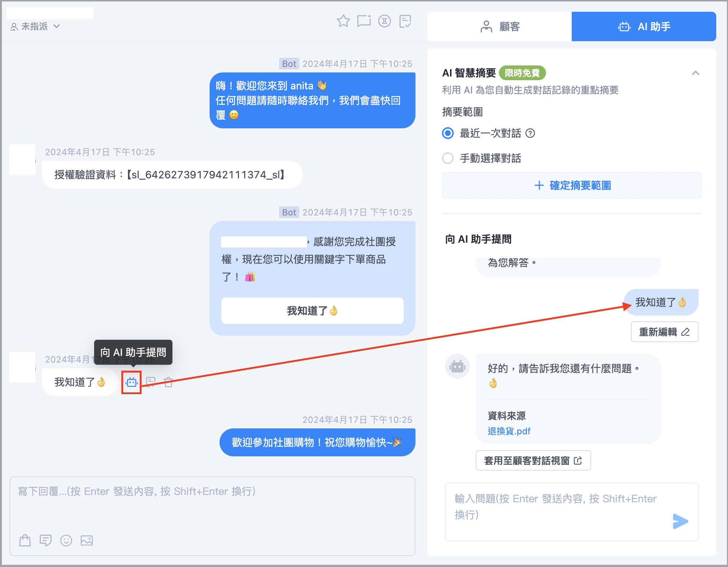Click the robot icon beside 我知道了 message
The width and height of the screenshot is (728, 567).
point(132,382)
